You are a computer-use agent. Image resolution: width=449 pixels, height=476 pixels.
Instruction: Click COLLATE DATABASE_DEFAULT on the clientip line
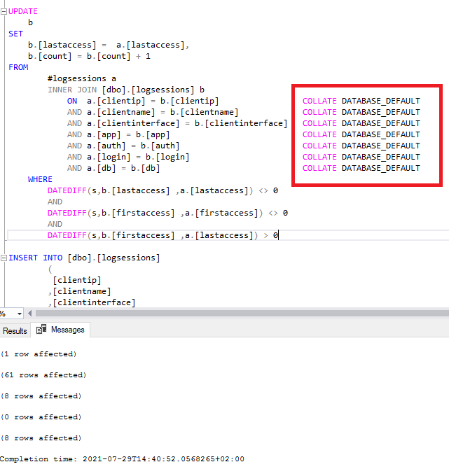(361, 101)
